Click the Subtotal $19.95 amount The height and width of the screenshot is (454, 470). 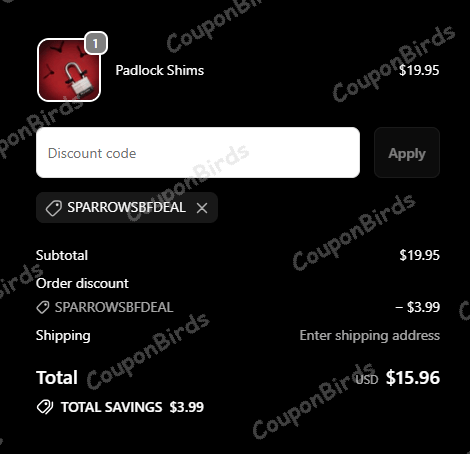click(419, 255)
